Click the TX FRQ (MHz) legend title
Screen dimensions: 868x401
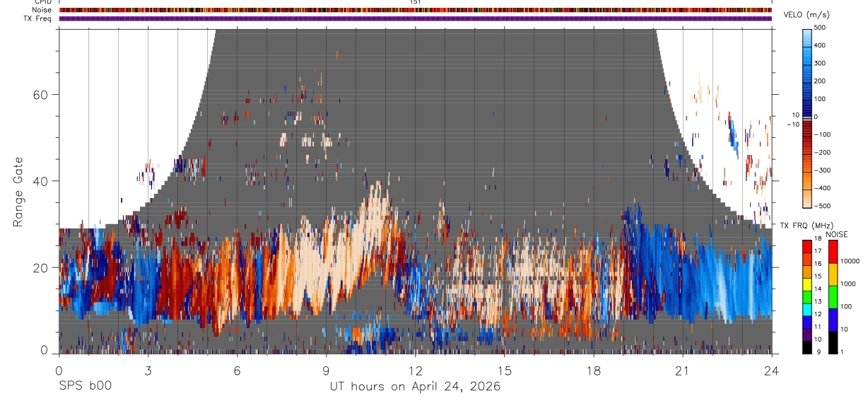click(x=808, y=226)
